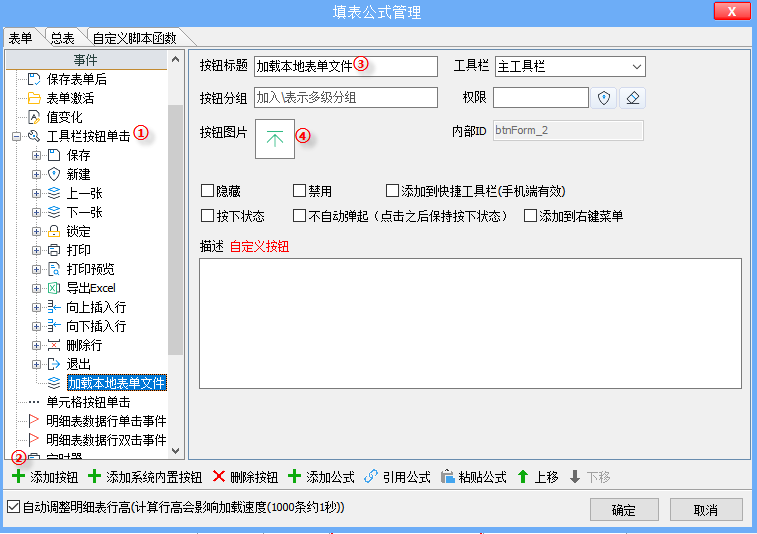
Task: Click the 取消 button
Action: (x=706, y=510)
